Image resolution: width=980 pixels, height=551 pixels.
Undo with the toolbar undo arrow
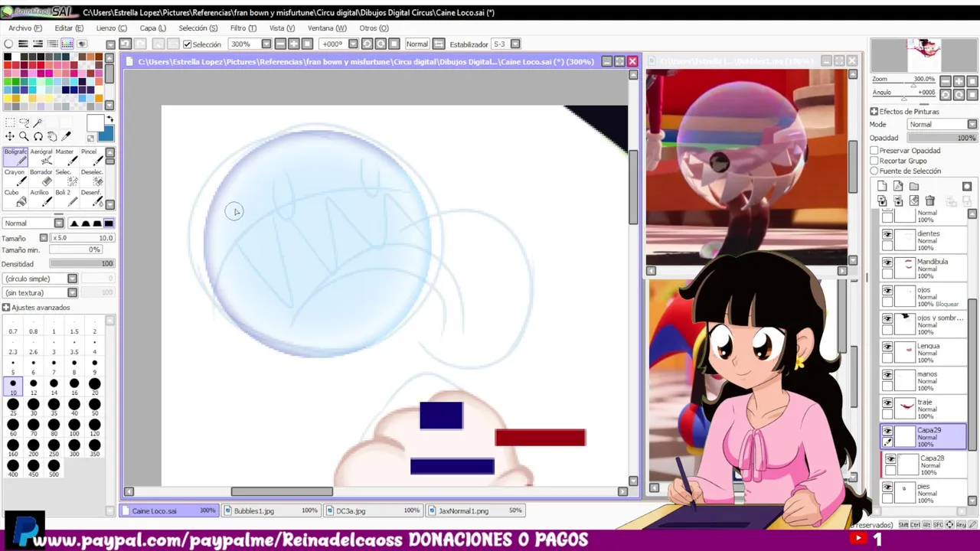pyautogui.click(x=125, y=44)
